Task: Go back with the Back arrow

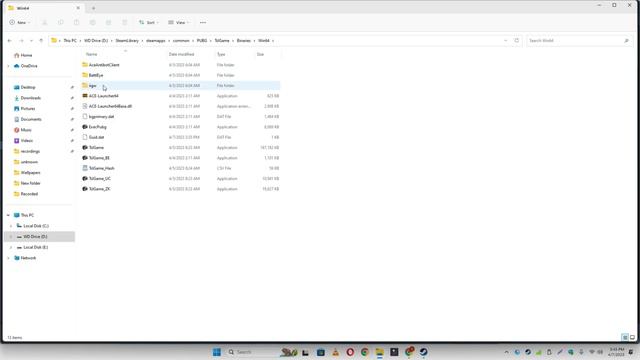Action: [10, 40]
